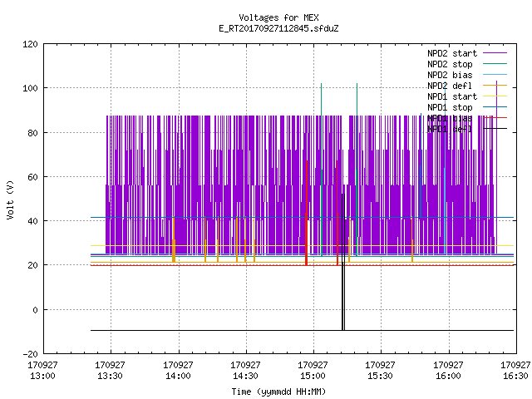The width and height of the screenshot is (532, 399).
Task: Click the x-axis tick label 14:30
Action: tap(246, 376)
